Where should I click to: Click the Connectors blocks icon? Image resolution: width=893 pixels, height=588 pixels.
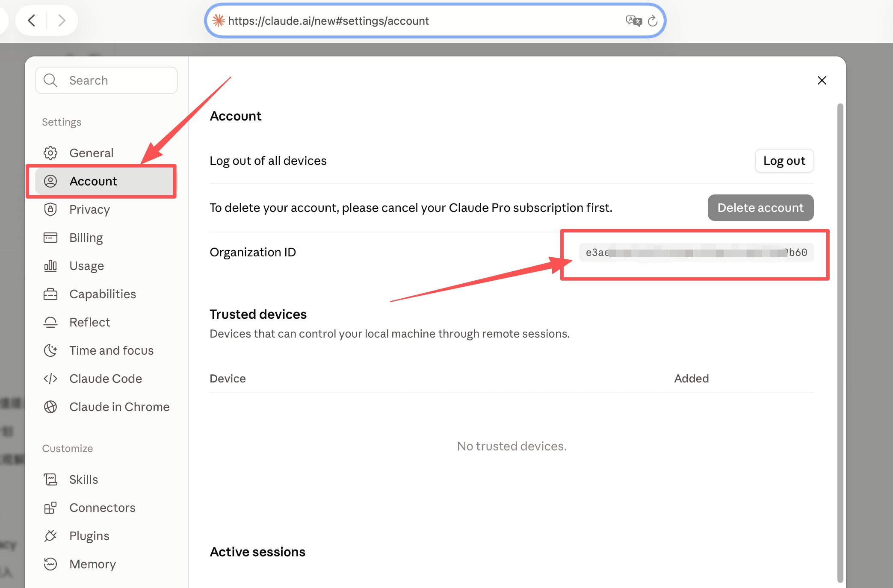tap(50, 508)
